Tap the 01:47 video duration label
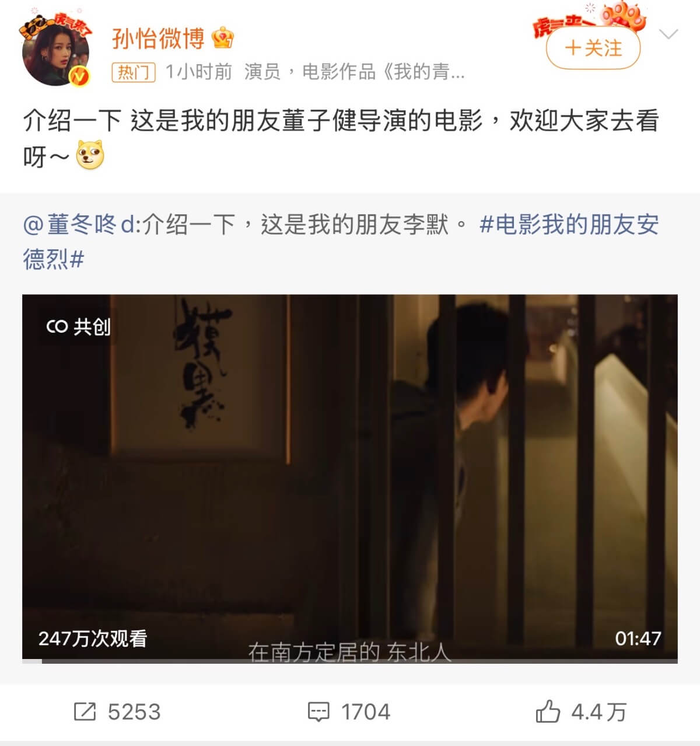Image resolution: width=700 pixels, height=746 pixels. click(638, 638)
